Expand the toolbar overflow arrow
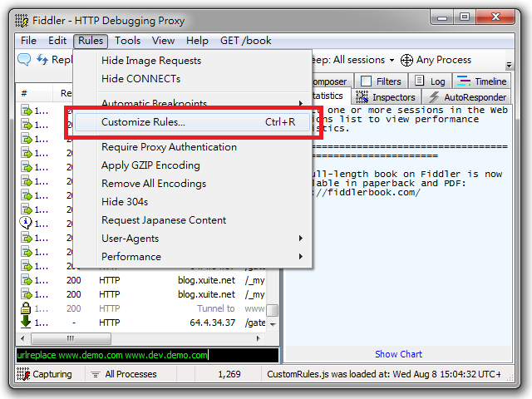This screenshot has height=399, width=532. click(509, 65)
